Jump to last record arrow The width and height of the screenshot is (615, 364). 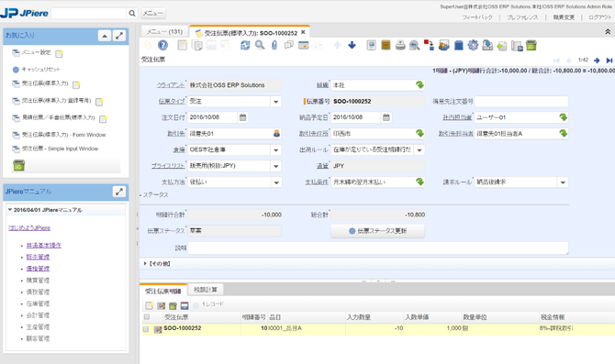609,61
